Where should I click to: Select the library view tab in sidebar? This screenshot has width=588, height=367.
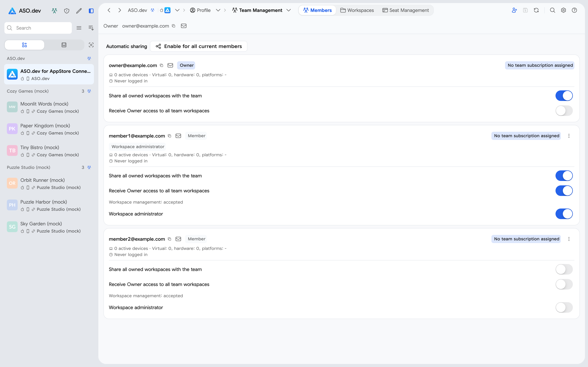pos(64,45)
